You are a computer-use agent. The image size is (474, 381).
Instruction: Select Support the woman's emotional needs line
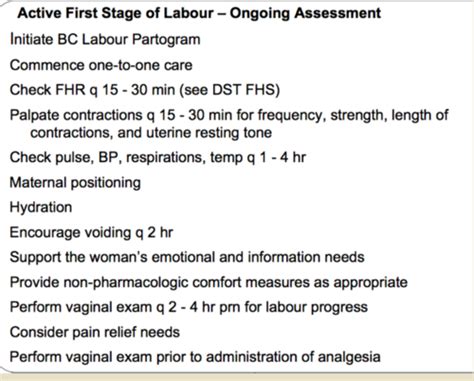(x=187, y=257)
